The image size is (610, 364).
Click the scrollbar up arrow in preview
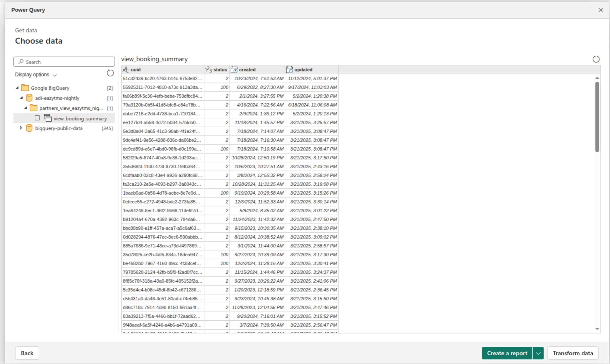click(x=597, y=78)
